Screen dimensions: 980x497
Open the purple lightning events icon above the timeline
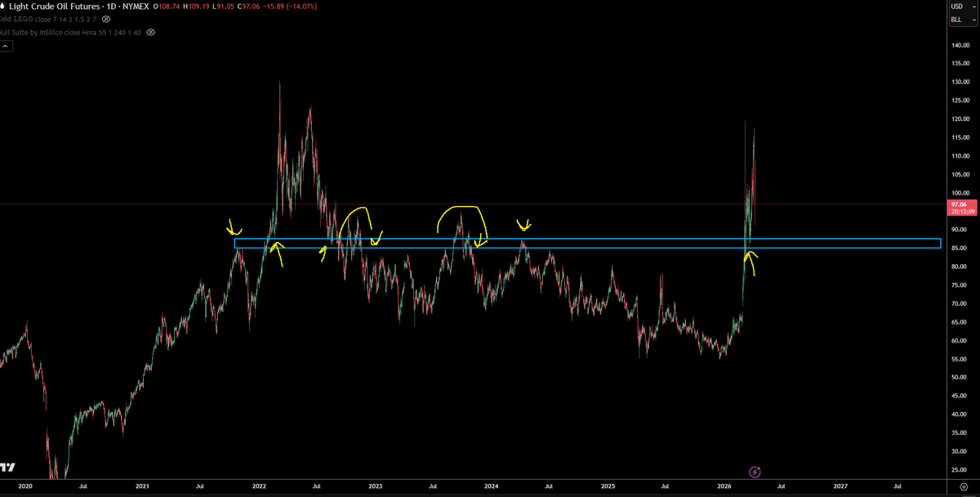755,472
